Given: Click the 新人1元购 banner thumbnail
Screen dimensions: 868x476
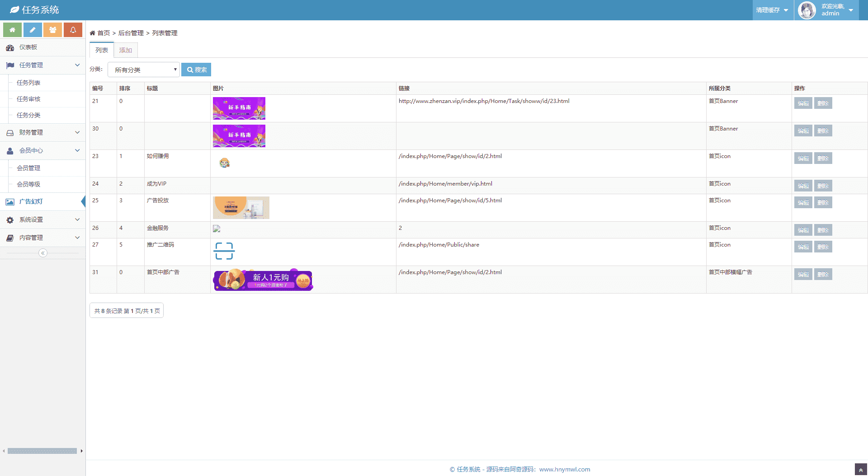Looking at the screenshot, I should (x=263, y=280).
